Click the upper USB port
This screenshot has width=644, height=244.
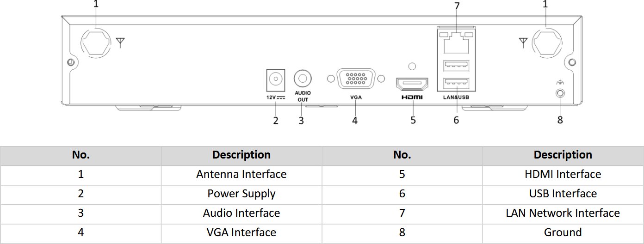tap(456, 66)
